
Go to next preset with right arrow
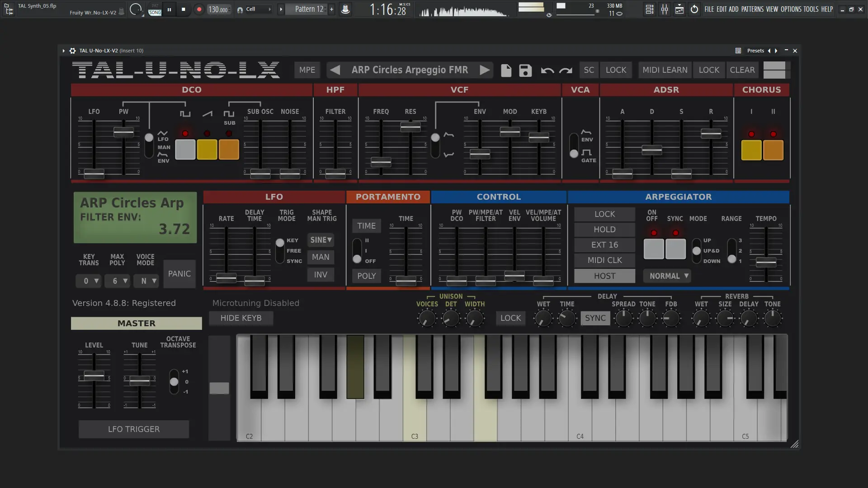[x=485, y=70]
